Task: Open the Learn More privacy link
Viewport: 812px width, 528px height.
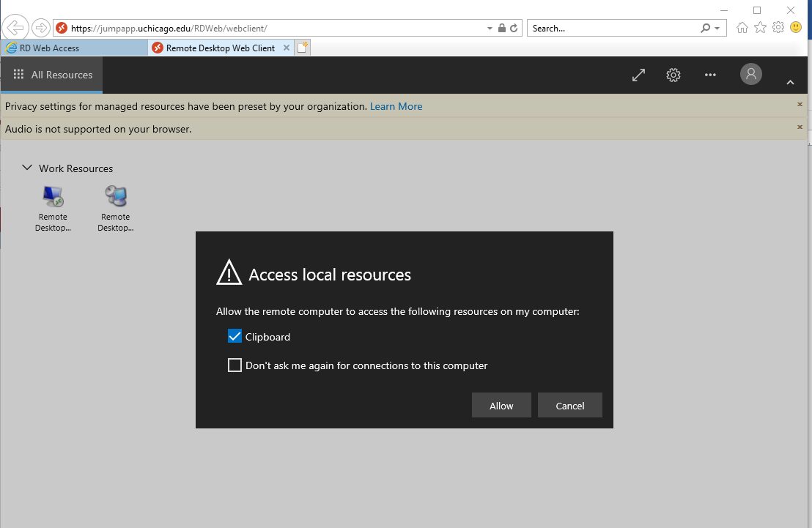Action: [396, 106]
